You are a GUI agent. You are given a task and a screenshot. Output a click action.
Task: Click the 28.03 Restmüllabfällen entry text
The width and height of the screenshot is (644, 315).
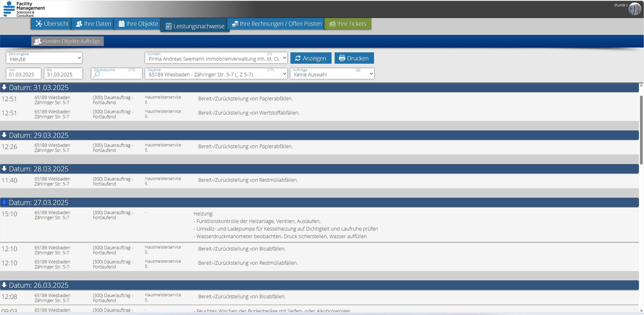point(248,180)
